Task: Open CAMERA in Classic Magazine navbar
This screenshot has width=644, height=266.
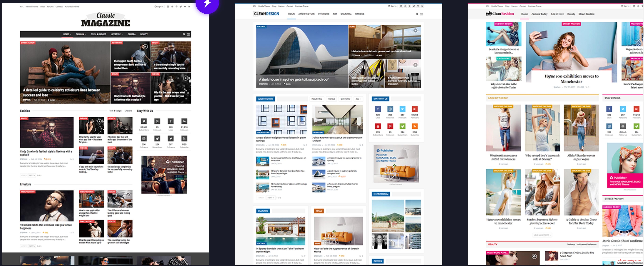Action: click(131, 34)
